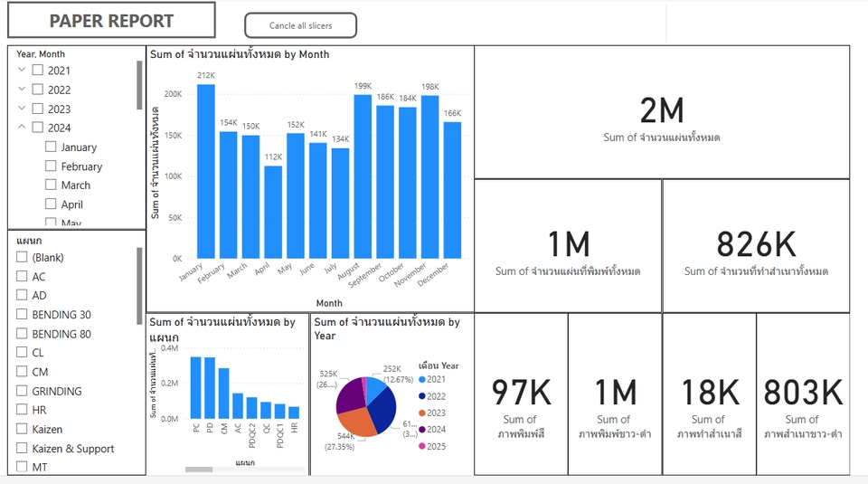
Task: Tick the April month checkbox
Action: (51, 204)
